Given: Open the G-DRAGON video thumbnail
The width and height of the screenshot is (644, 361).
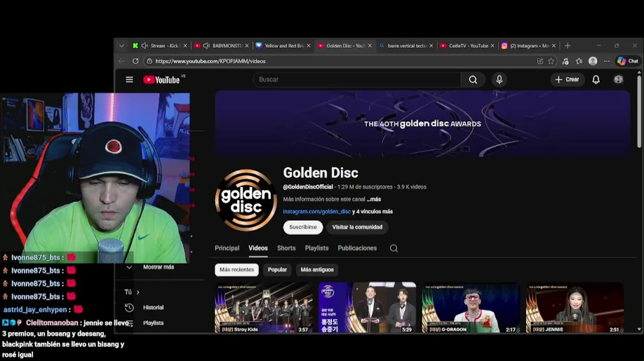Looking at the screenshot, I should 470,307.
